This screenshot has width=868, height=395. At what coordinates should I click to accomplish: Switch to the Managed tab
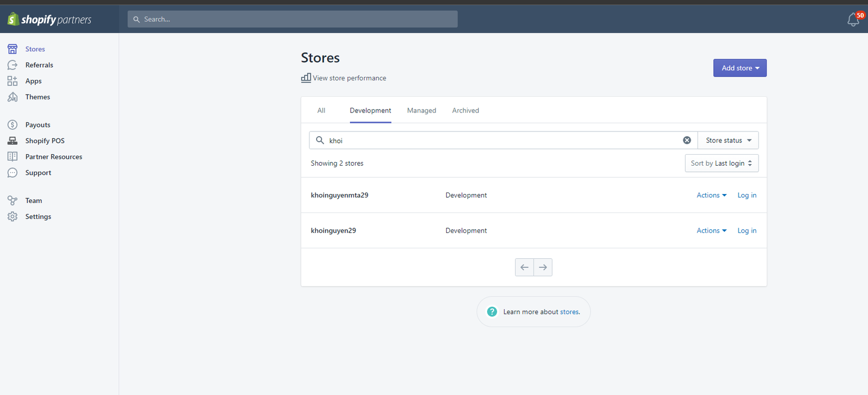421,110
